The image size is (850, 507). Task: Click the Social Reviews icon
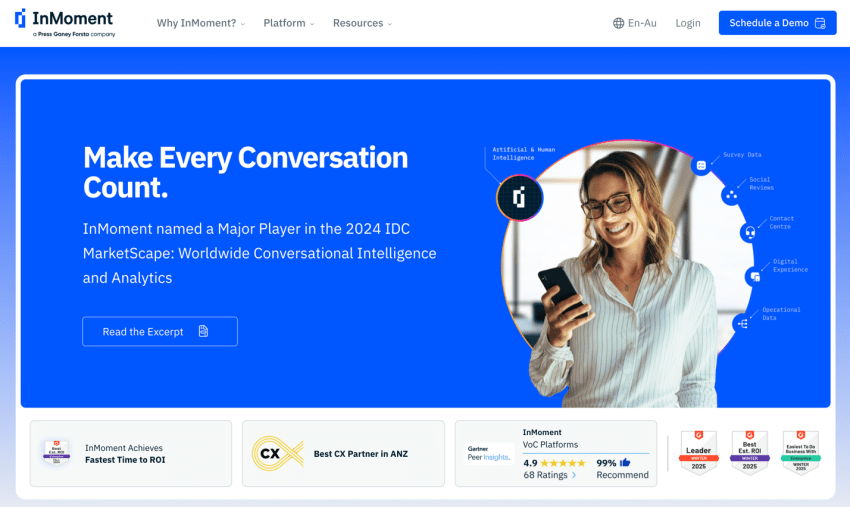pyautogui.click(x=731, y=195)
